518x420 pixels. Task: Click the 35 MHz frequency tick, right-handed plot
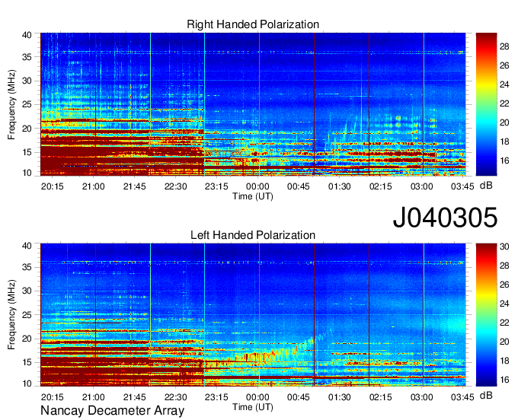(x=27, y=57)
